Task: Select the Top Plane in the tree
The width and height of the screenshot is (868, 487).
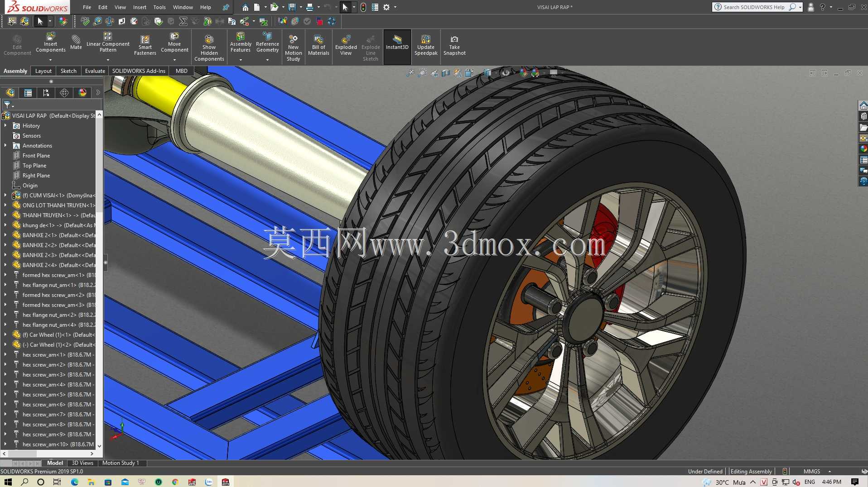Action: click(34, 166)
